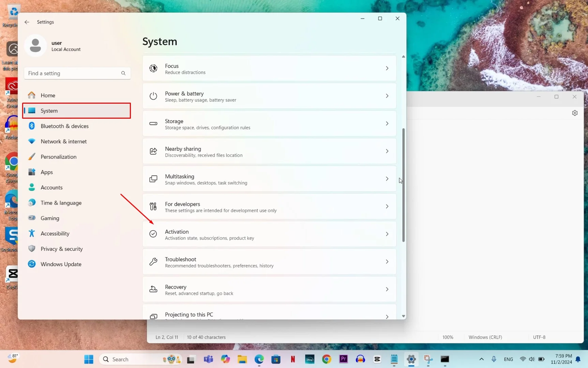Select Privacy & security category
This screenshot has width=588, height=368.
61,249
